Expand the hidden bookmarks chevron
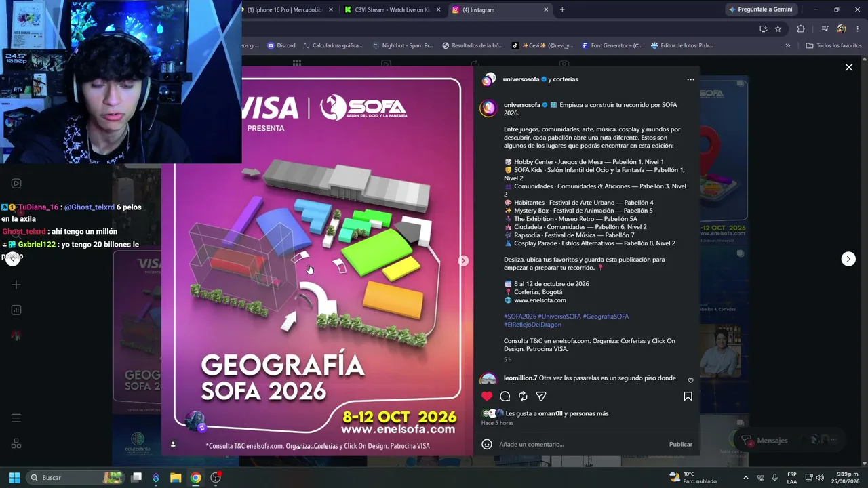The width and height of the screenshot is (868, 488). pos(788,45)
